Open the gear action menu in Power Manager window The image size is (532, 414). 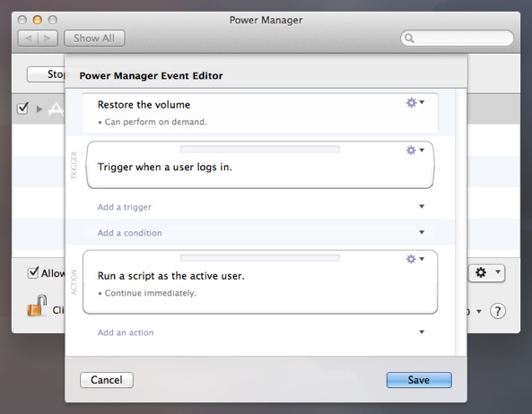point(486,272)
